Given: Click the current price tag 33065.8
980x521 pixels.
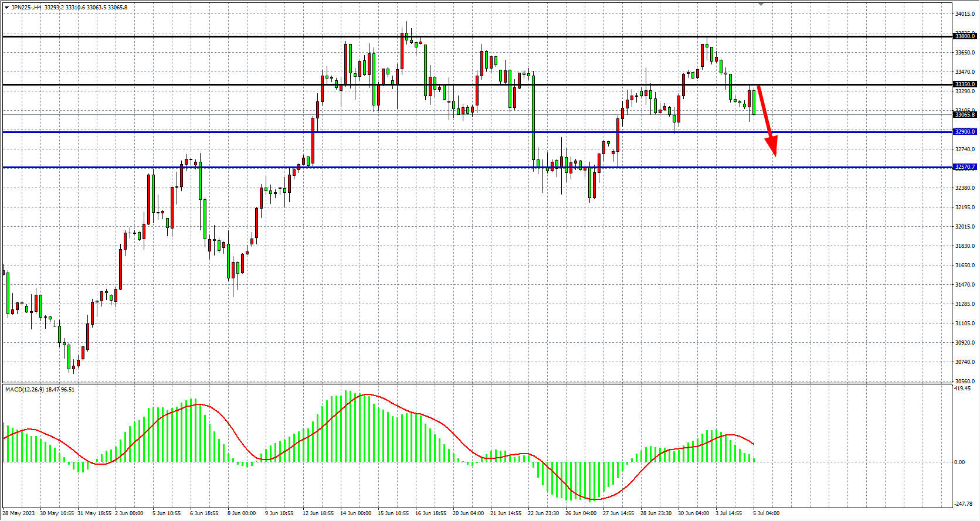Looking at the screenshot, I should pyautogui.click(x=965, y=115).
